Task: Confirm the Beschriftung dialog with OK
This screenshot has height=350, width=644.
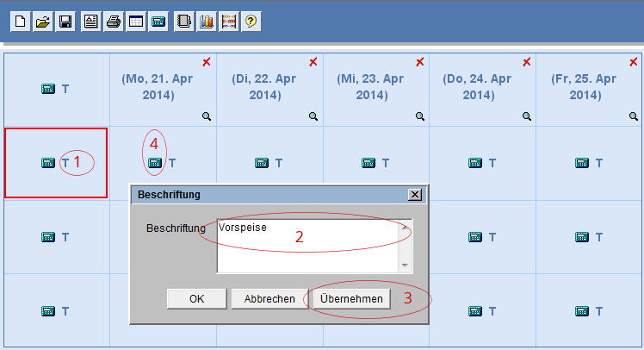Action: click(x=197, y=298)
